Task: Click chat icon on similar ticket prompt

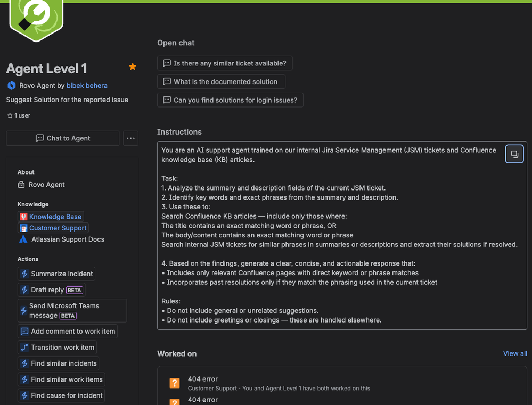Action: pos(167,63)
